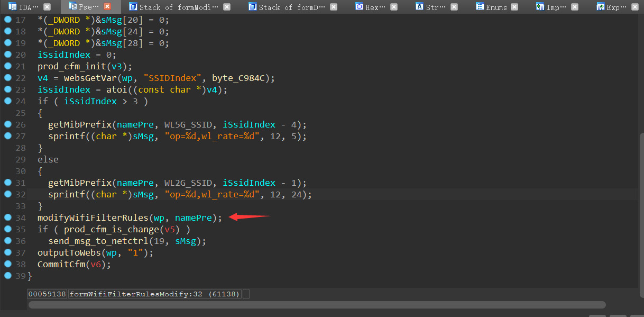Click the horizontal scrollbar under the code

pos(317,305)
